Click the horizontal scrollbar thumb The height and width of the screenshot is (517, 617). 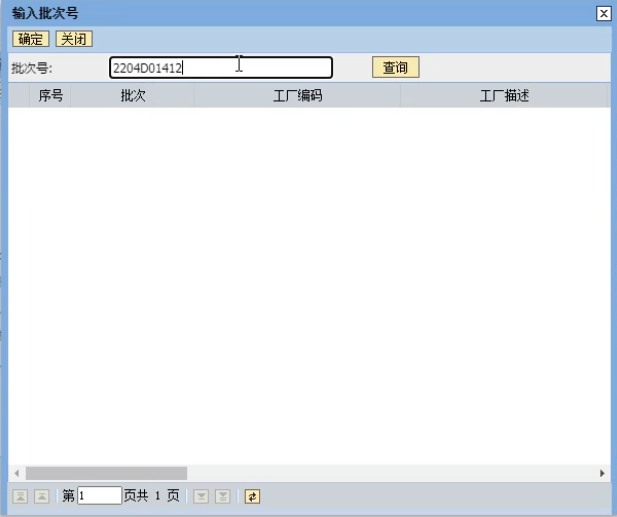pos(106,473)
